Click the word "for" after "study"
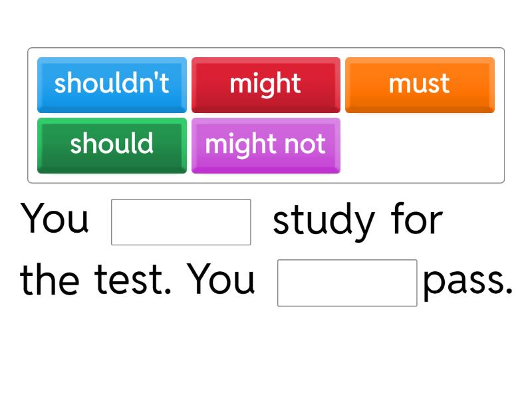Viewport: 532px width, 399px height. (417, 219)
